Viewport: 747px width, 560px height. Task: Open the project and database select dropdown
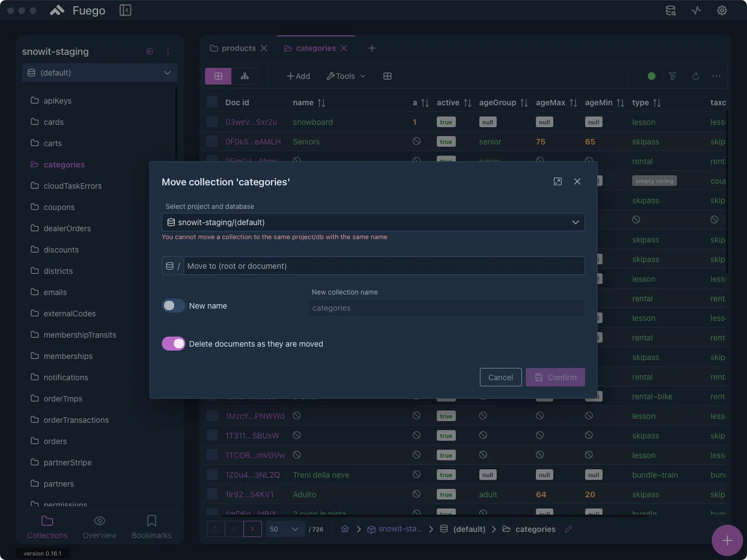tap(373, 222)
